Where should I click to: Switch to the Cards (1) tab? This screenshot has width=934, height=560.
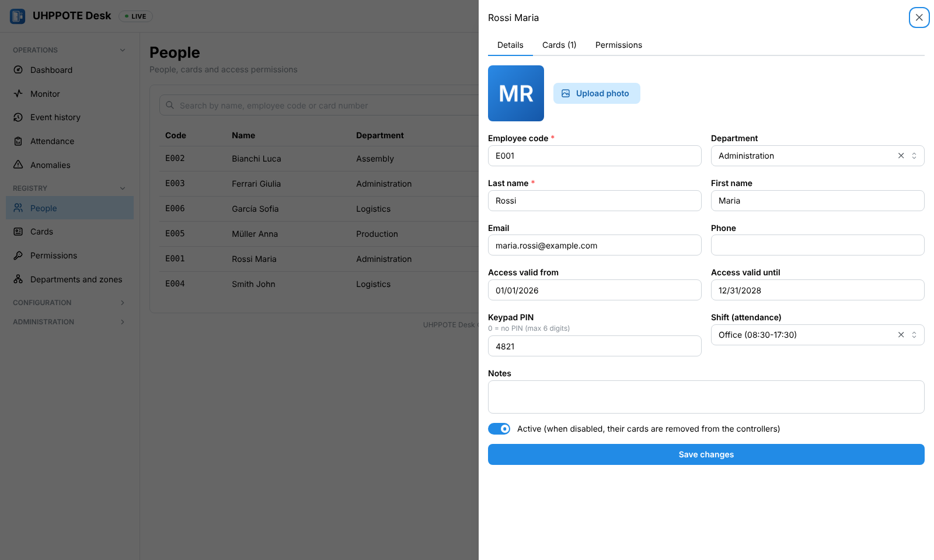point(559,45)
